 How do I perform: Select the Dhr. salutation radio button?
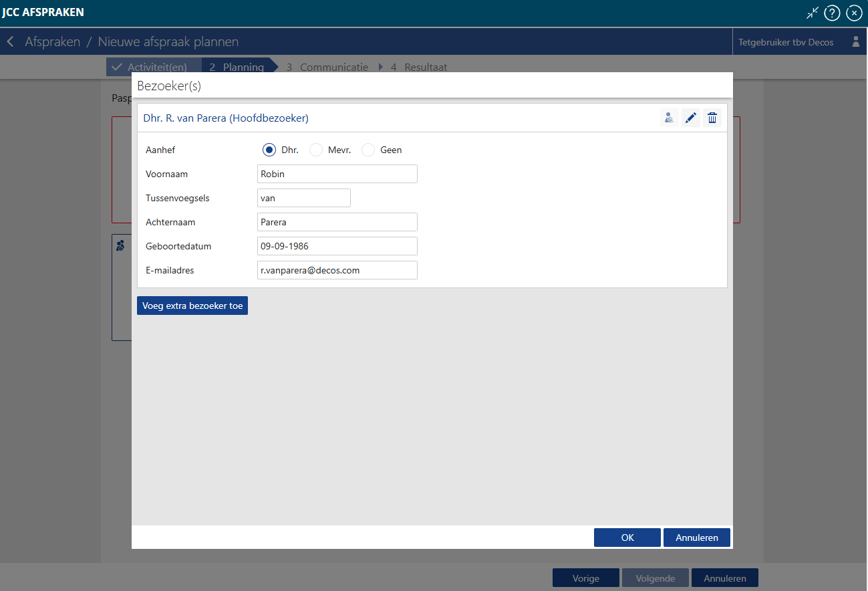(269, 150)
